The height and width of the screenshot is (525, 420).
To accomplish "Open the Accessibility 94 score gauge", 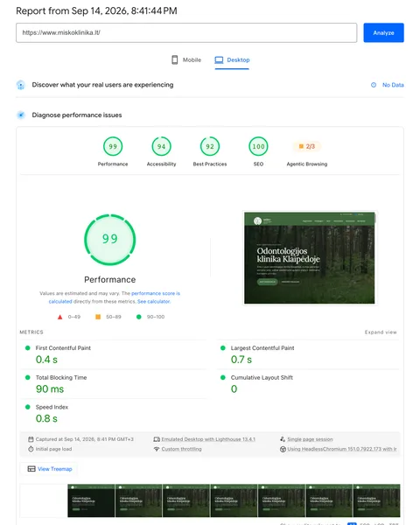I will pyautogui.click(x=161, y=146).
